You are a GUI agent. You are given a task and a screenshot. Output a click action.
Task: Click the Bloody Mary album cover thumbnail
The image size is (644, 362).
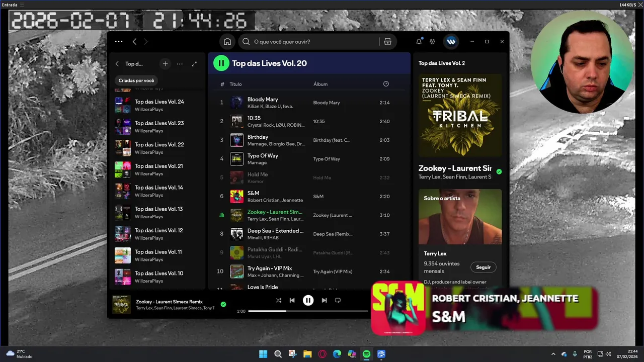click(236, 103)
